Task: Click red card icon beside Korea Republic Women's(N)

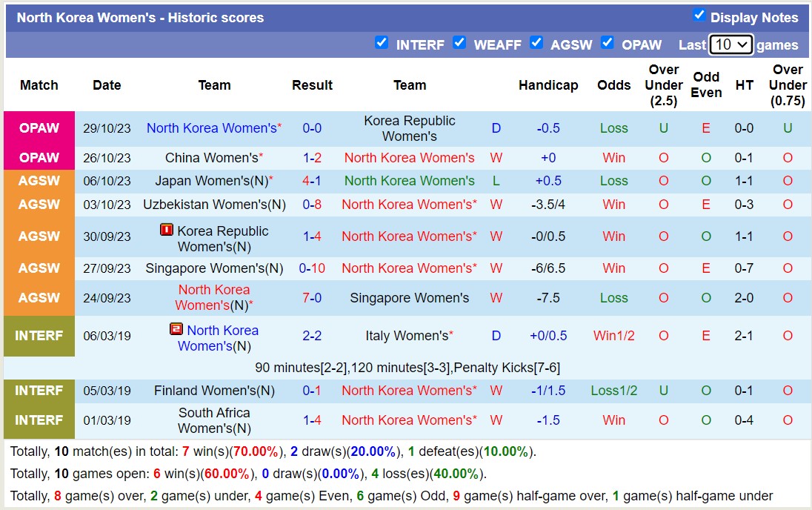Action: pyautogui.click(x=167, y=231)
